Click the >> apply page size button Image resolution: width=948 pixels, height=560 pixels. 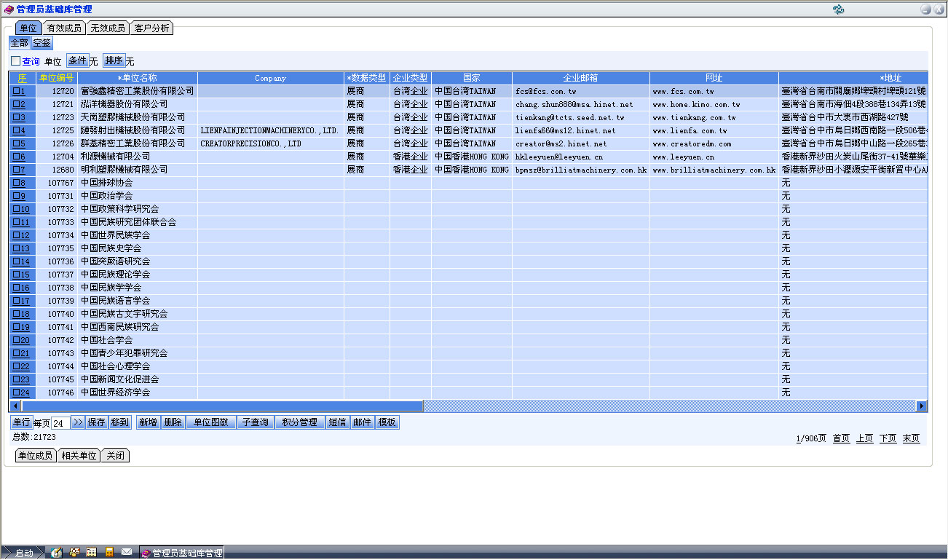[78, 422]
